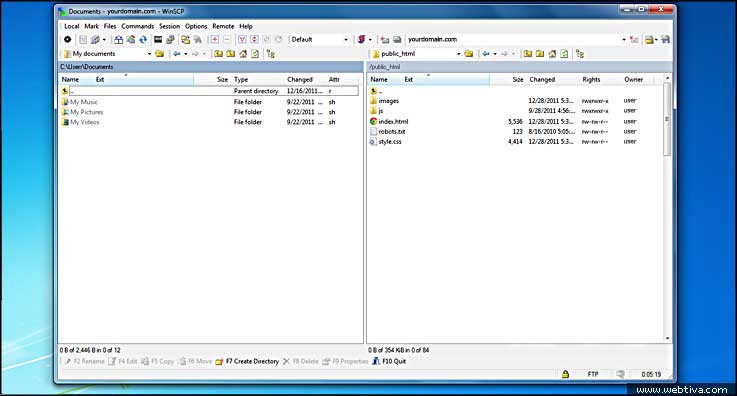Open the Options menu
This screenshot has width=737, height=396.
196,26
